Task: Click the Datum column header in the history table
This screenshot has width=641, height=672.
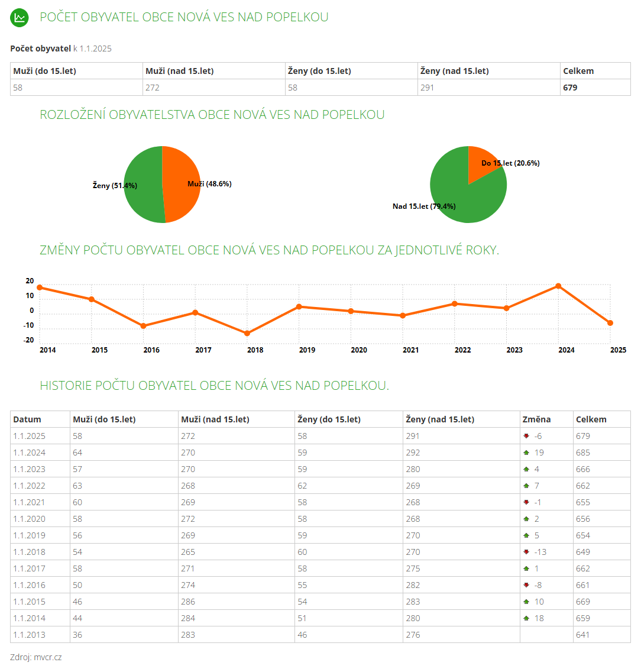Action: click(27, 419)
